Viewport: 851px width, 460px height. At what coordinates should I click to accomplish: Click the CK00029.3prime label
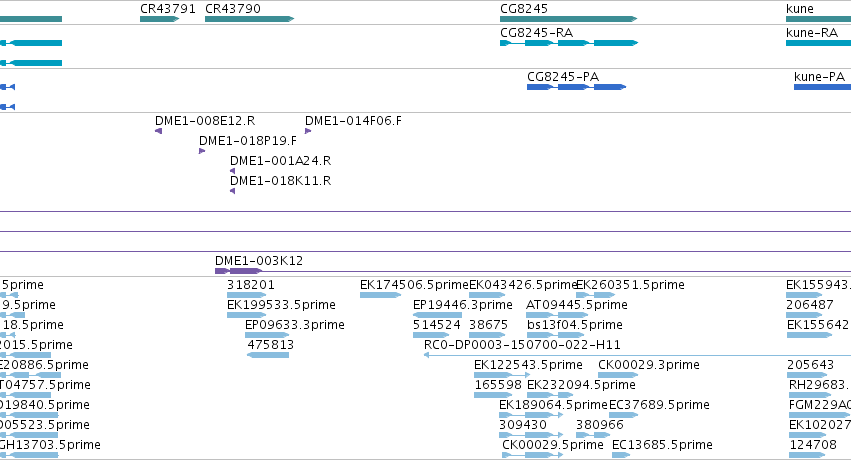click(649, 365)
